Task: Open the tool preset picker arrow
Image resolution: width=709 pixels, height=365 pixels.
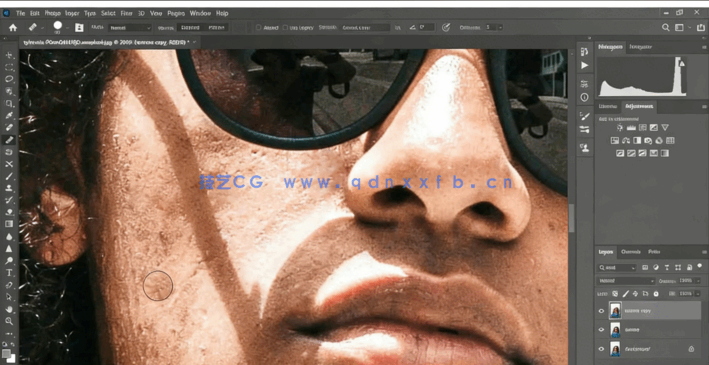Action: click(42, 28)
